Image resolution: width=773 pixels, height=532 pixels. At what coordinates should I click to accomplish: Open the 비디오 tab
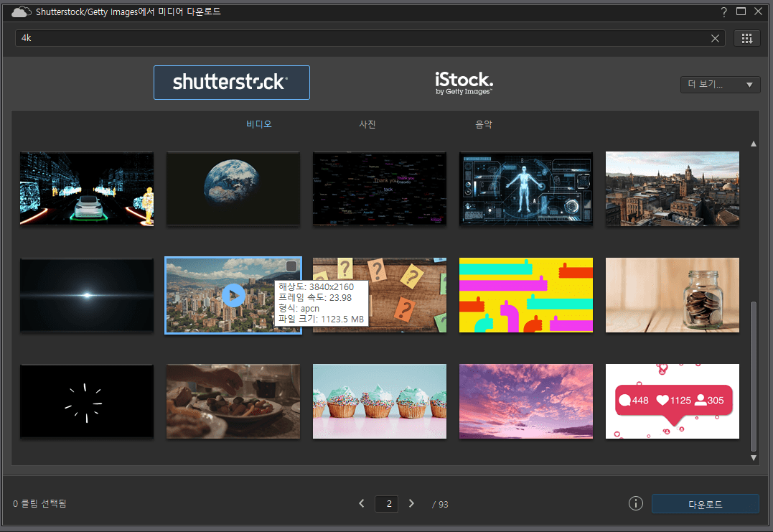[x=259, y=123]
